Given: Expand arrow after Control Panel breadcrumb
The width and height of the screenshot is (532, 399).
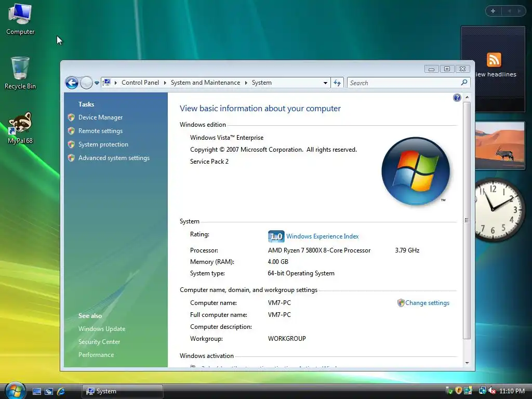Looking at the screenshot, I should pyautogui.click(x=165, y=83).
